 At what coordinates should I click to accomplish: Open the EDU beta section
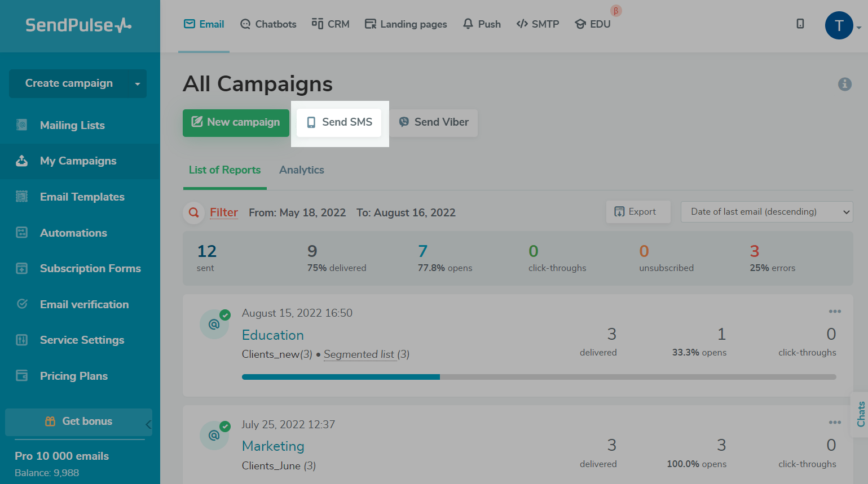(593, 24)
